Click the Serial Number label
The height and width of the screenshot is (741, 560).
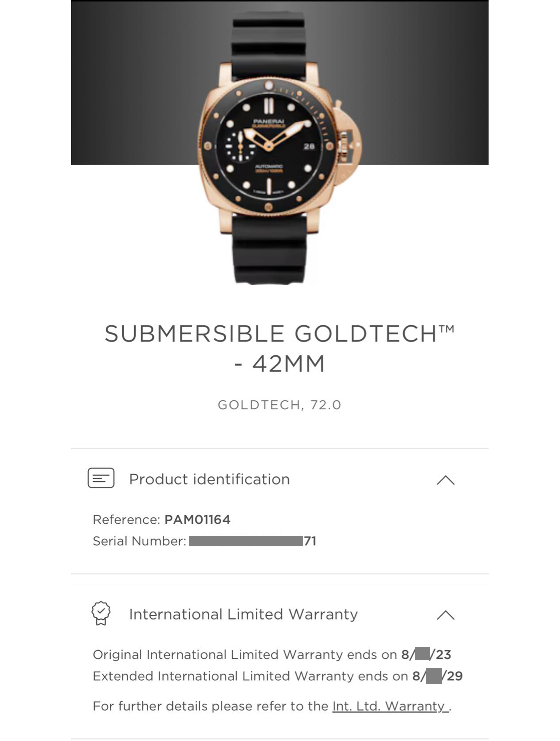coord(139,541)
